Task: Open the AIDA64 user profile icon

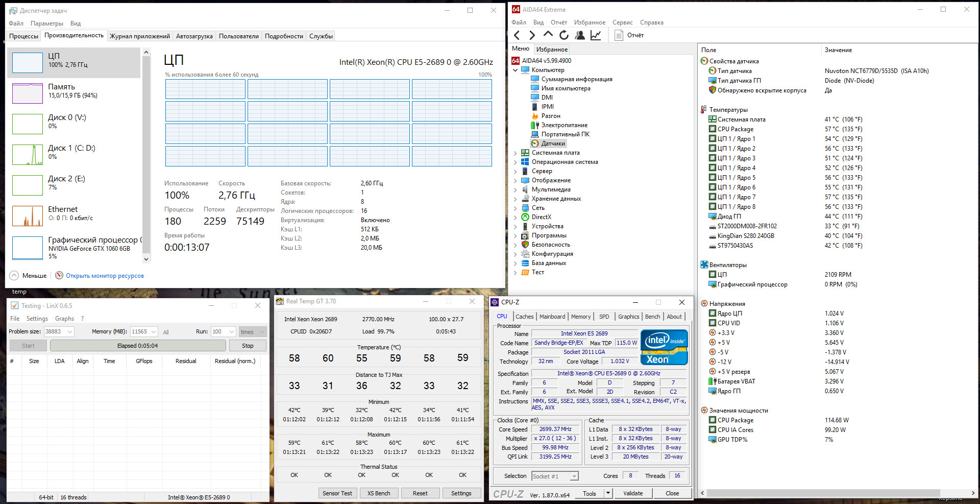Action: (x=580, y=35)
